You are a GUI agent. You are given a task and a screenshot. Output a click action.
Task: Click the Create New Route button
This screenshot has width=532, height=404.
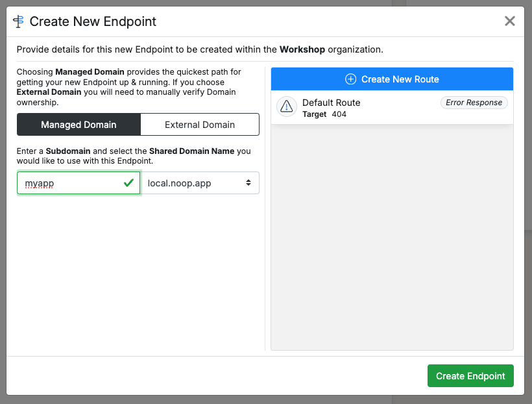click(392, 78)
